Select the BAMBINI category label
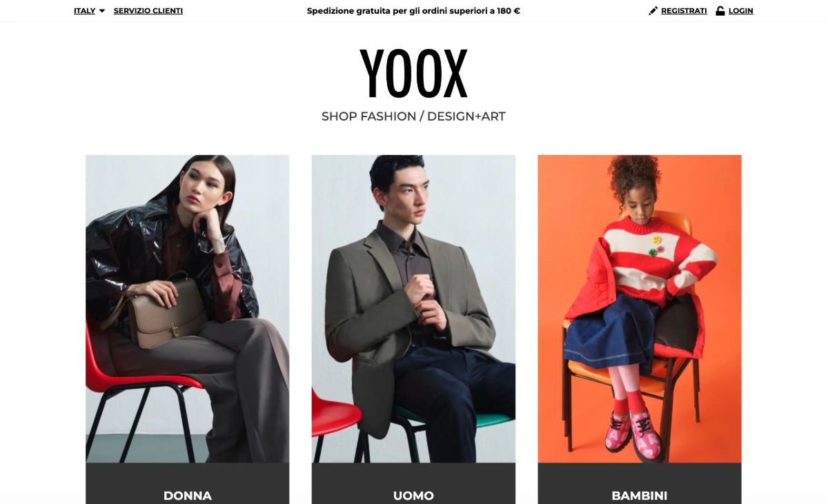 (640, 495)
